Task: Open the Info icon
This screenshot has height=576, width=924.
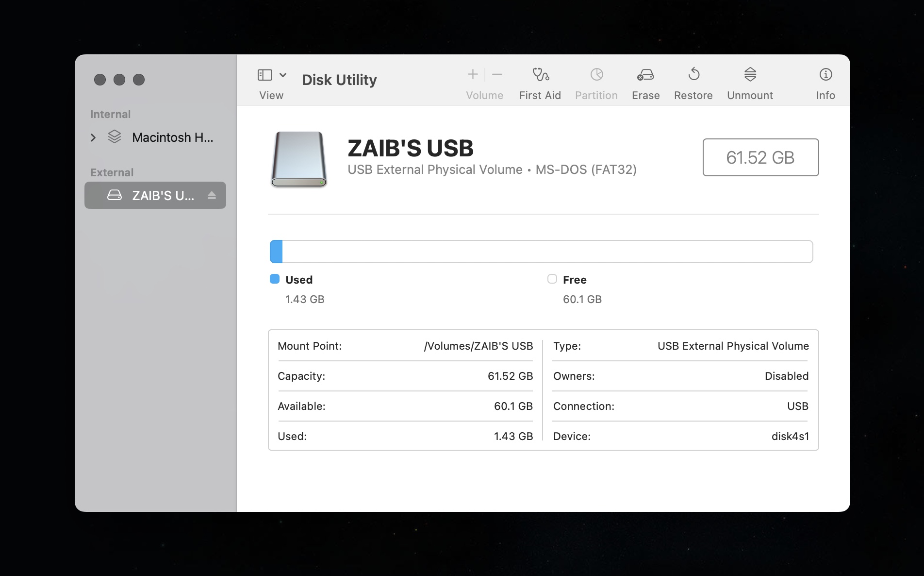Action: [825, 74]
